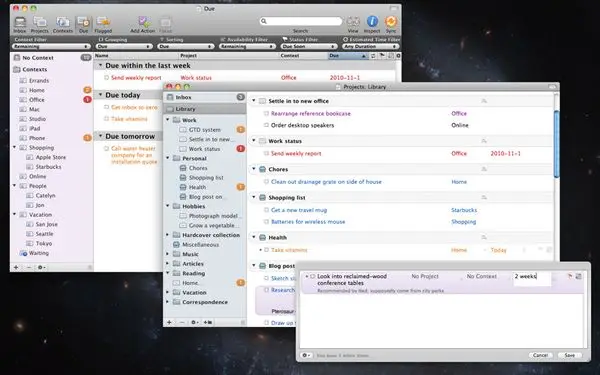
Task: Click the remove (–) button under the Contexts sidebar
Action: click(x=29, y=267)
